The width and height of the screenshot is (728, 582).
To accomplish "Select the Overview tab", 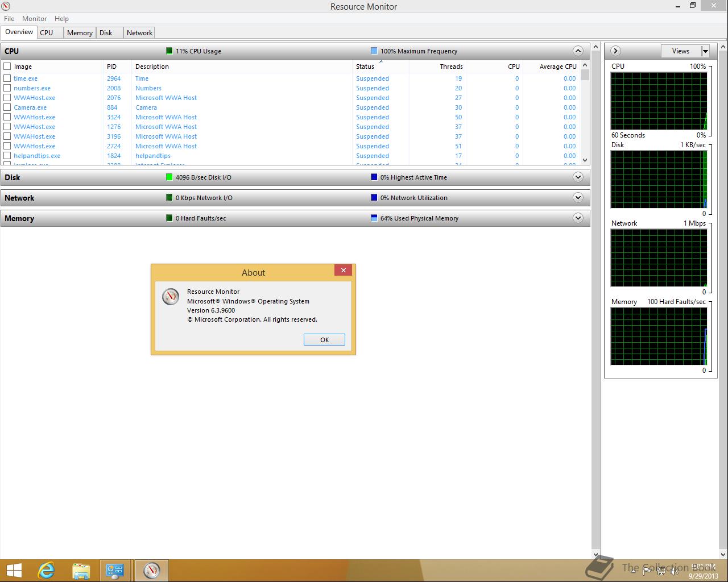I will pyautogui.click(x=19, y=32).
